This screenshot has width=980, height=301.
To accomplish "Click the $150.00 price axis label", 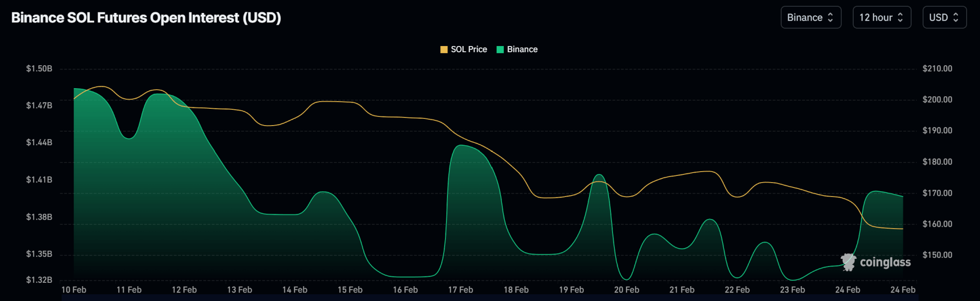I will [x=937, y=255].
